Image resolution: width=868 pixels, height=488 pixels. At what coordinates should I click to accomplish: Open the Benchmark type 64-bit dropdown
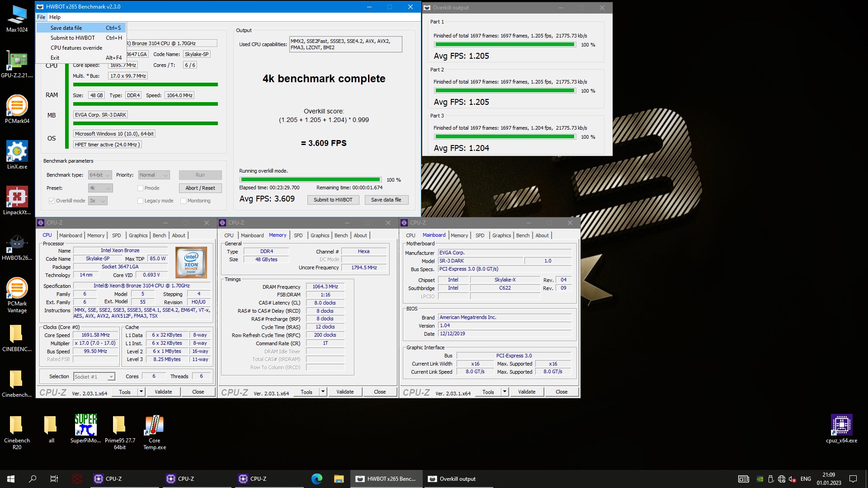(x=100, y=175)
